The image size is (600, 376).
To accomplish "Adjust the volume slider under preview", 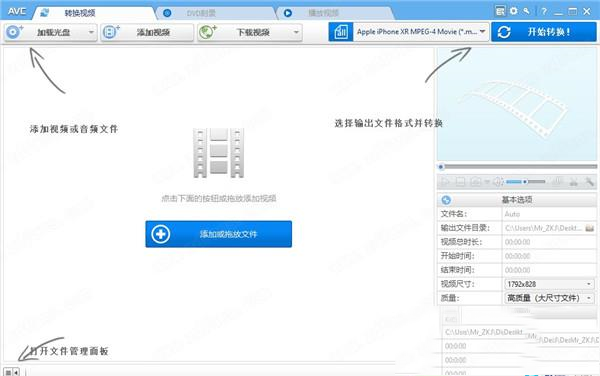I will [x=526, y=182].
